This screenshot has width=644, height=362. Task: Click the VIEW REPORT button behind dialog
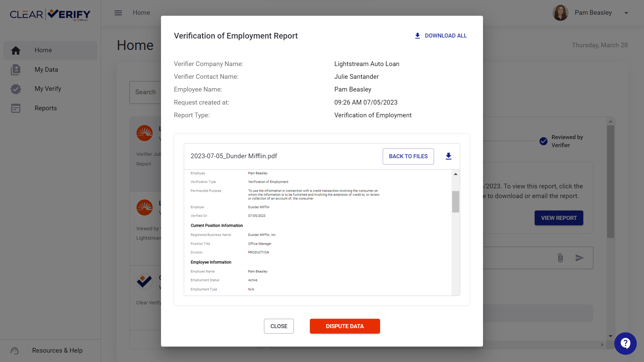559,218
